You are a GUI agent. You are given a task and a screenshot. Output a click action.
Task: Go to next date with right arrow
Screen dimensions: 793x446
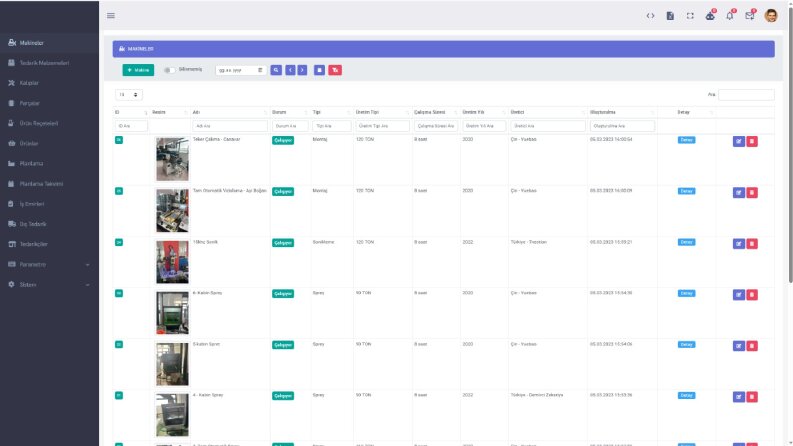(302, 70)
